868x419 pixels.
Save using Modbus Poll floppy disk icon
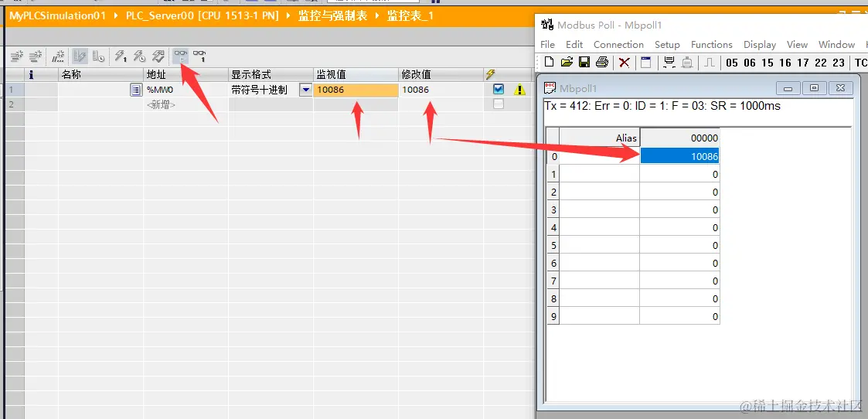click(584, 62)
